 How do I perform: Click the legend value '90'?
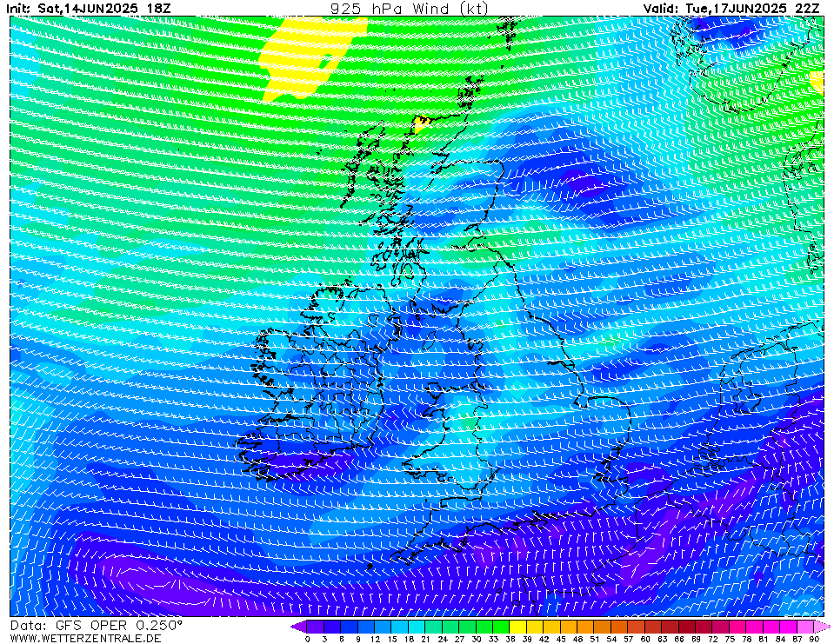814,639
